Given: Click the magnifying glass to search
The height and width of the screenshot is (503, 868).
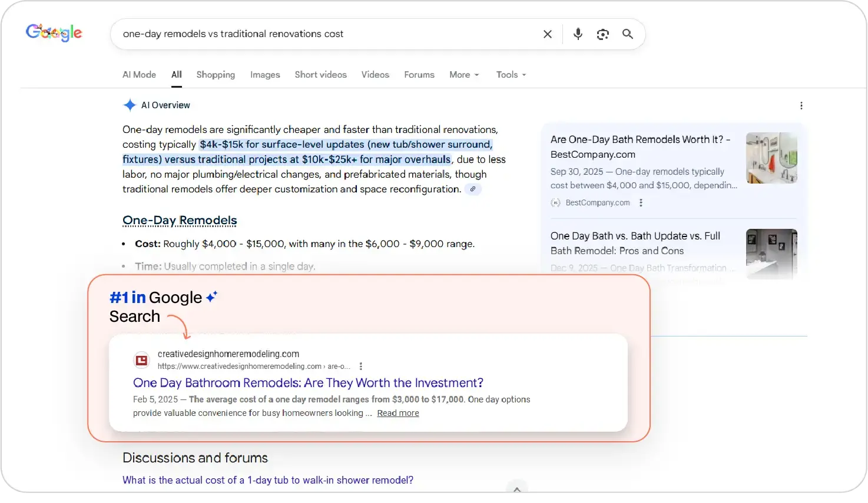Looking at the screenshot, I should [x=627, y=34].
